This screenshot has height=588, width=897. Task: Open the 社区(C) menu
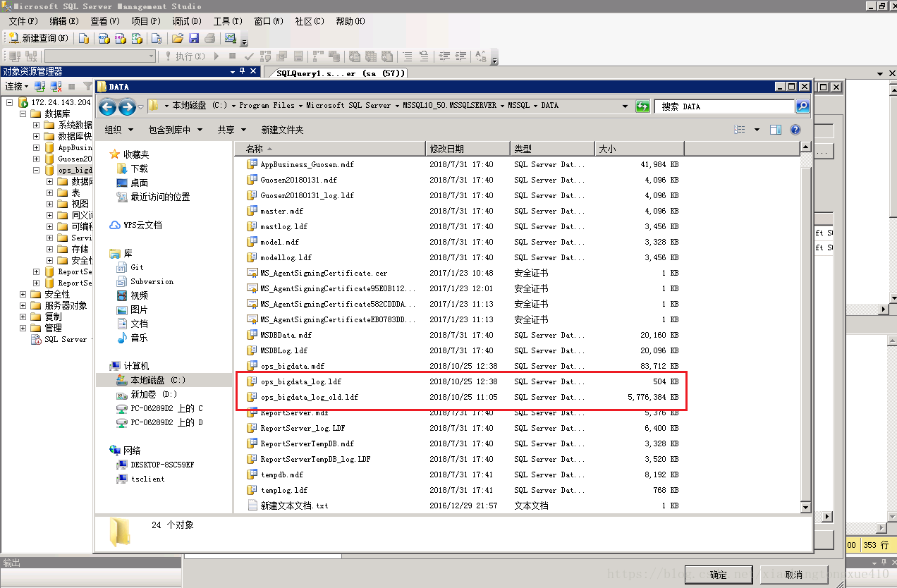(310, 21)
